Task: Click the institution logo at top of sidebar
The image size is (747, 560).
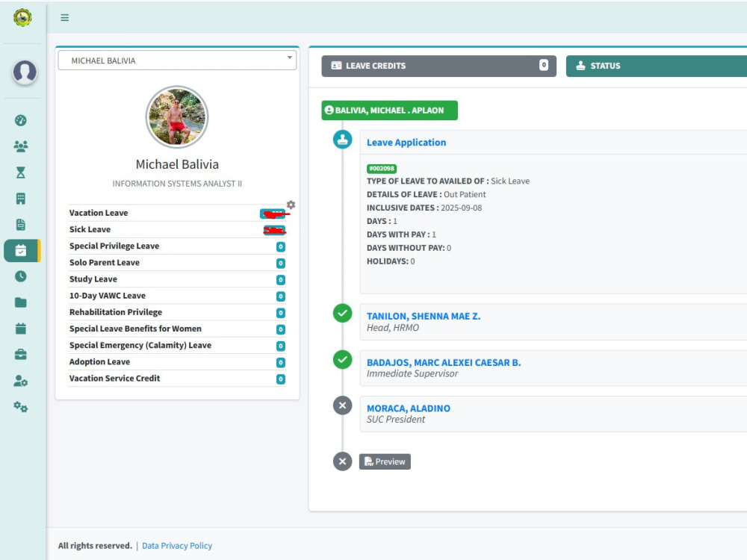Action: click(22, 18)
